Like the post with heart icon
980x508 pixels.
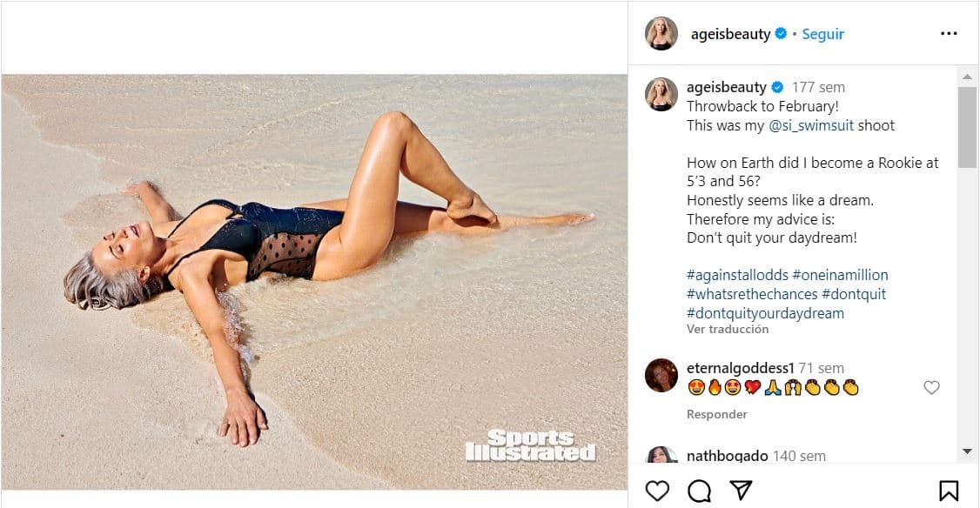coord(657,491)
